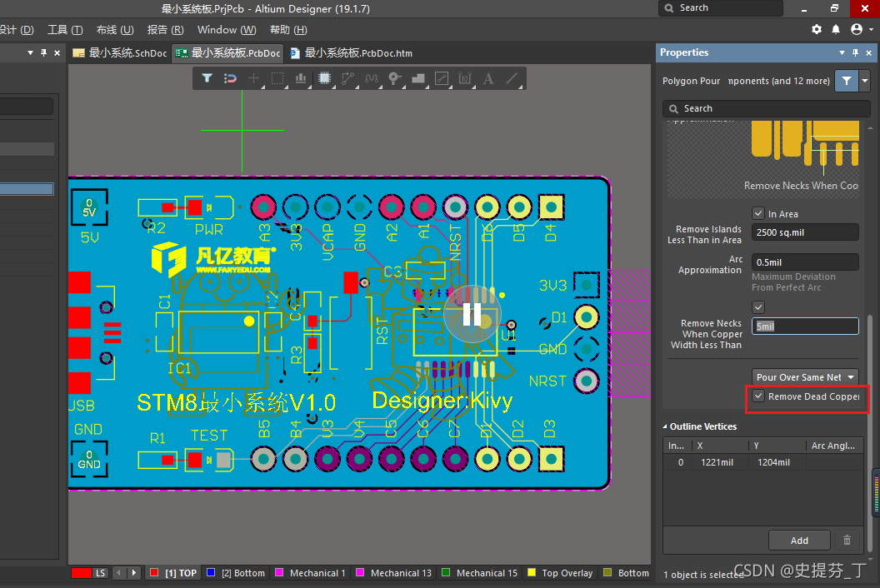The width and height of the screenshot is (880, 588).
Task: Open the Properties panel options arrow
Action: (x=842, y=52)
